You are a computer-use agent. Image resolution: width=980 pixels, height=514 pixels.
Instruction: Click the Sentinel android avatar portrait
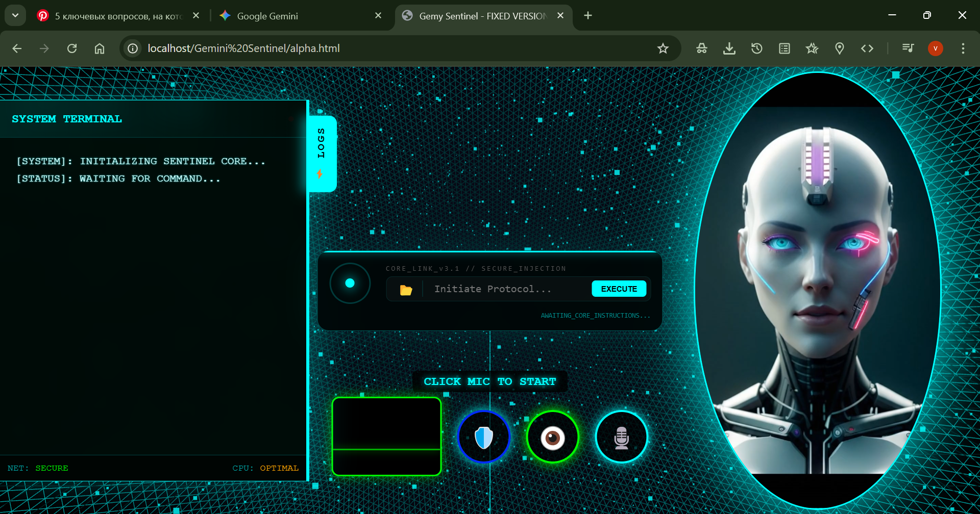click(x=818, y=290)
